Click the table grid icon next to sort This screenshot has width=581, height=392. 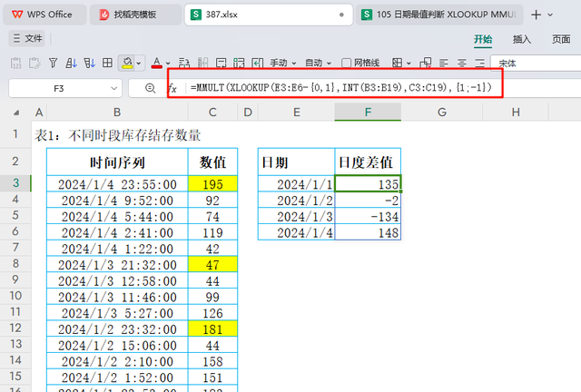click(107, 63)
